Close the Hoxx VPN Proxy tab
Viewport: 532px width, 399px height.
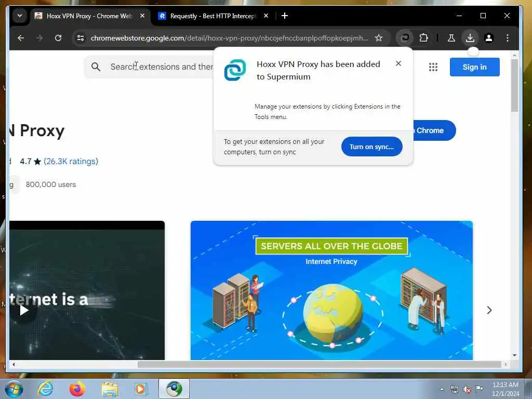[x=142, y=16]
